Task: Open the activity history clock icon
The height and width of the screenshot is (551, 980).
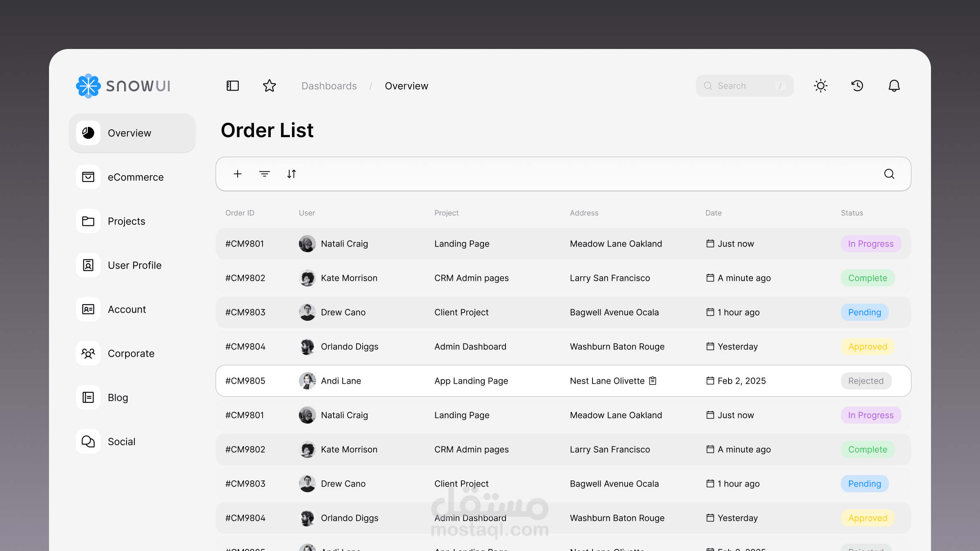Action: (x=857, y=86)
